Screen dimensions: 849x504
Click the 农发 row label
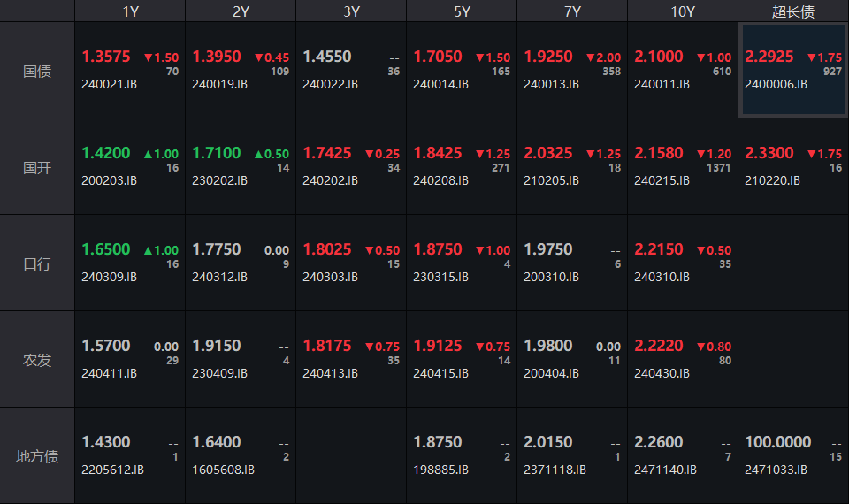click(37, 360)
